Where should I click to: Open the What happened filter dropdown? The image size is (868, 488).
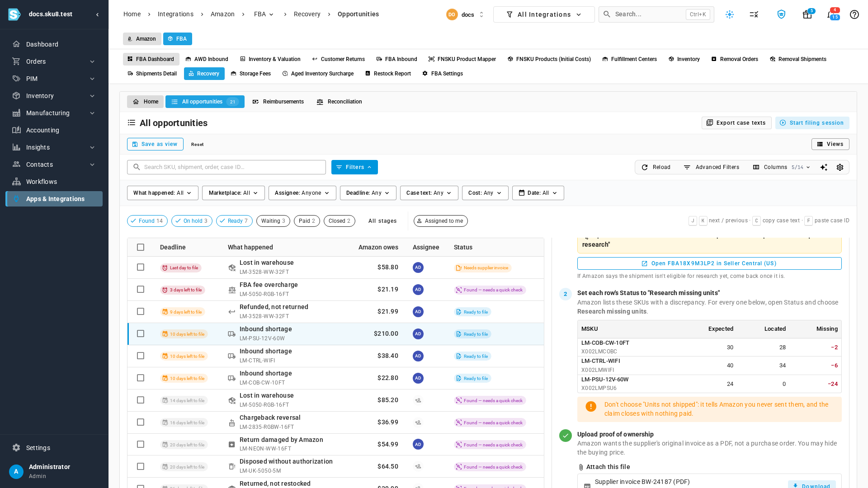(163, 193)
